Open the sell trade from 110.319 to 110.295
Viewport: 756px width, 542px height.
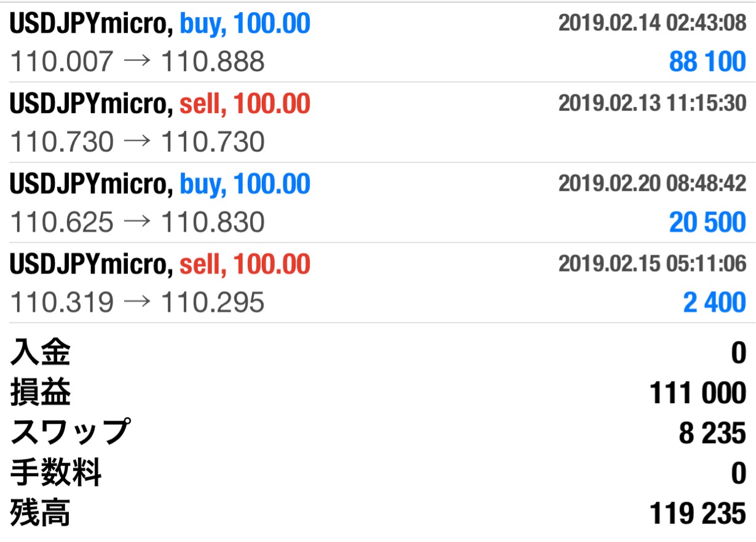click(378, 283)
